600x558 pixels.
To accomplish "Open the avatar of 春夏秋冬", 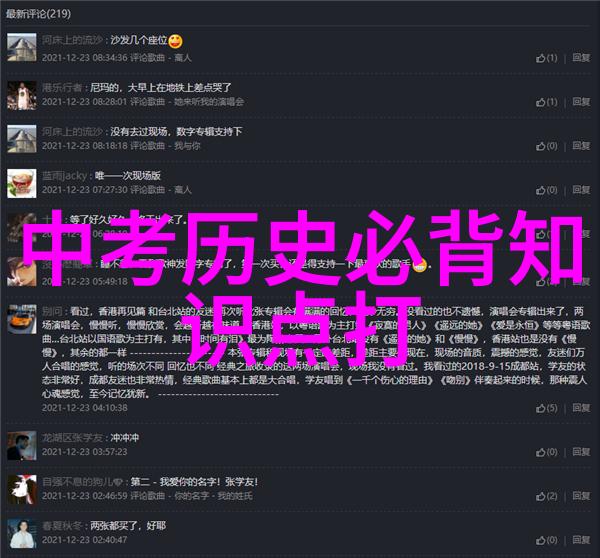I will (x=22, y=534).
